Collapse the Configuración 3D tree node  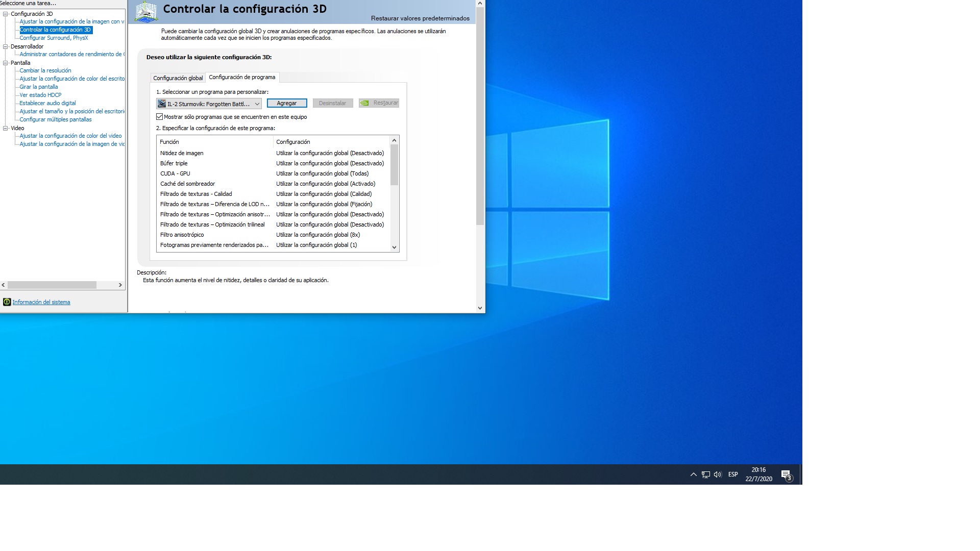(6, 14)
